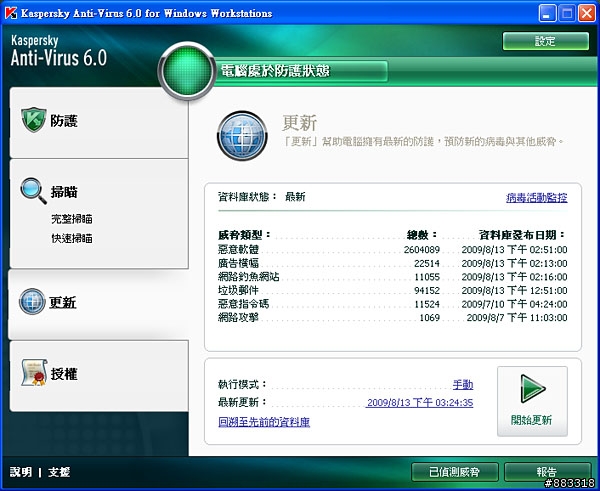Click the date 2009/8/7 下午 11:03:00
The image size is (600, 491).
(517, 318)
